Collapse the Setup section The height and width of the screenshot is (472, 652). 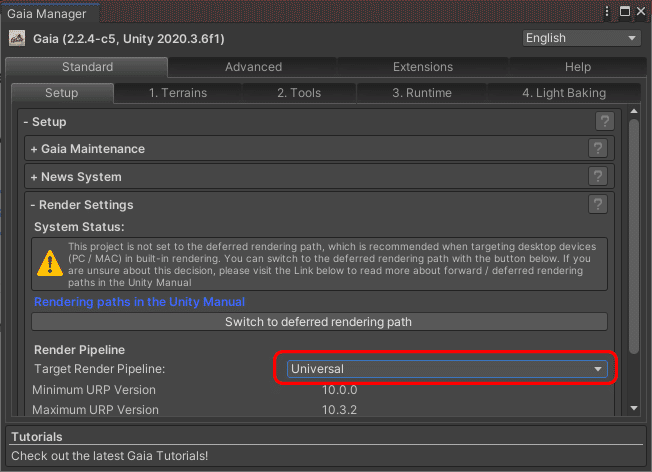coord(45,122)
